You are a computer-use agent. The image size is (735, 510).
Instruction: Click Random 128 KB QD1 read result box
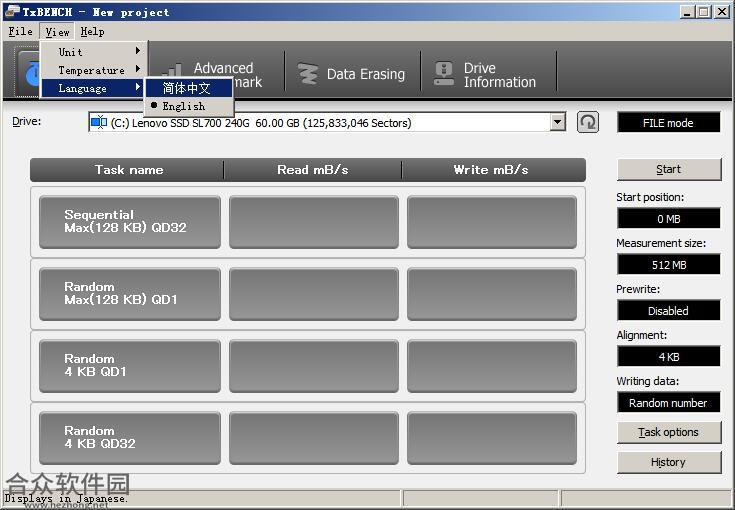point(314,294)
